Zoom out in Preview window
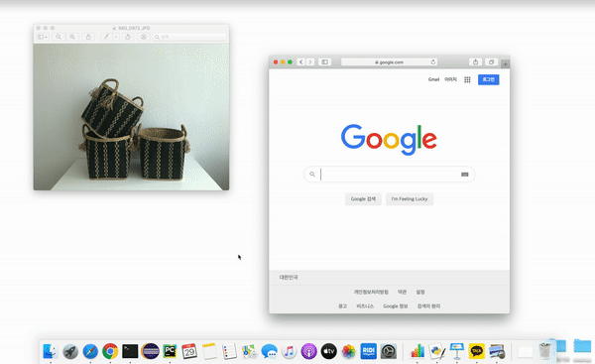 (x=59, y=37)
